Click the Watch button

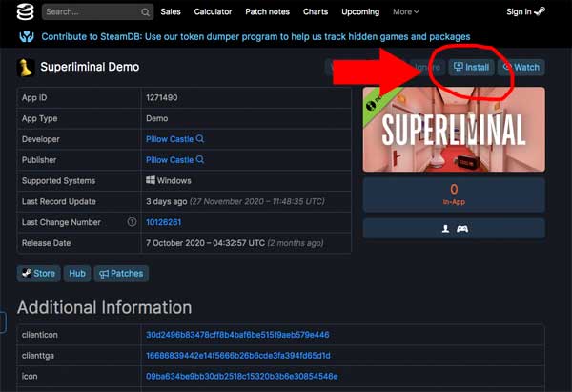coord(521,67)
